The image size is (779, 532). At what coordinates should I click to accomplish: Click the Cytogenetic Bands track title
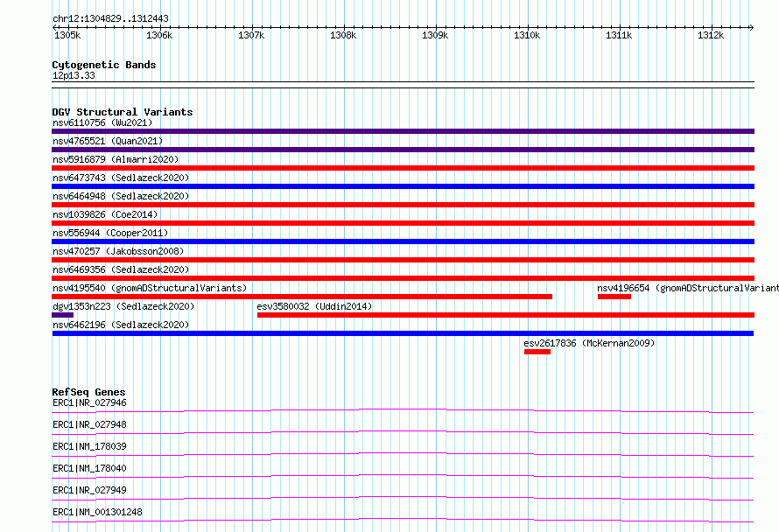tap(104, 65)
